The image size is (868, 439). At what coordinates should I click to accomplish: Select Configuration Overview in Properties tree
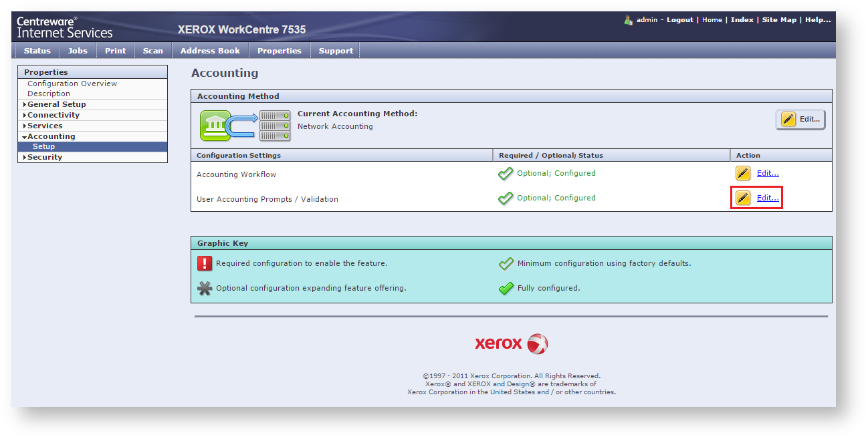[x=72, y=84]
